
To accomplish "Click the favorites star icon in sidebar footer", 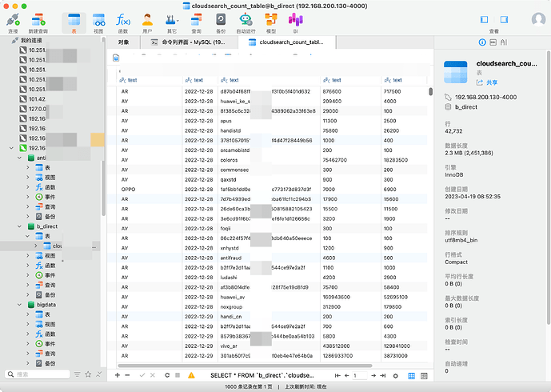I will coord(88,374).
